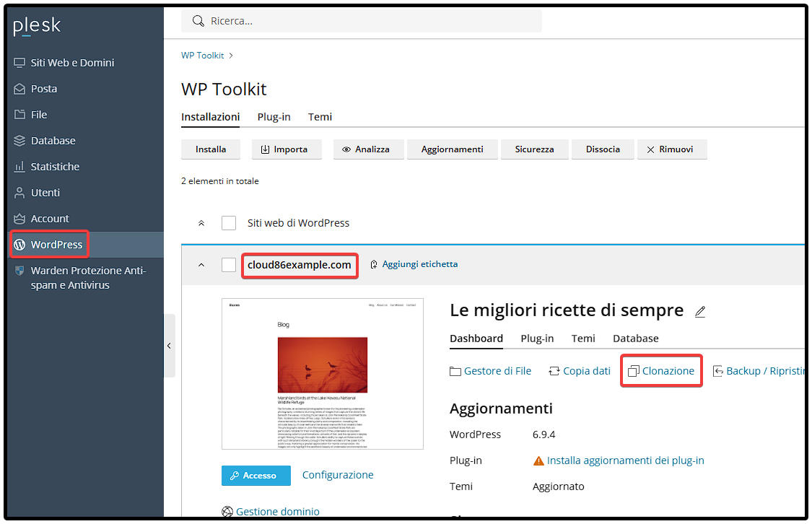The height and width of the screenshot is (524, 812).
Task: Open the site Plug-in tab
Action: point(537,339)
